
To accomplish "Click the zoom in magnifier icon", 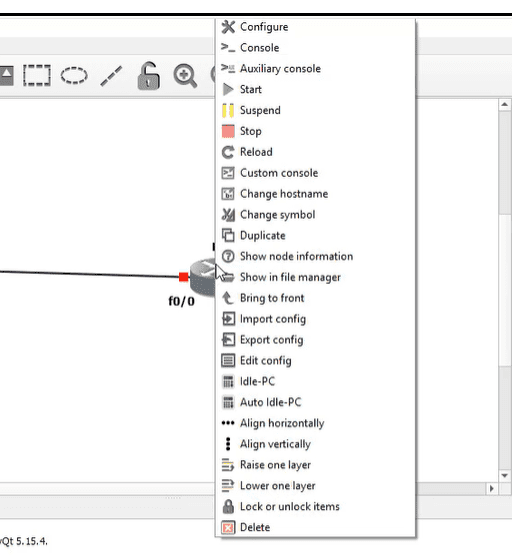I will click(185, 76).
